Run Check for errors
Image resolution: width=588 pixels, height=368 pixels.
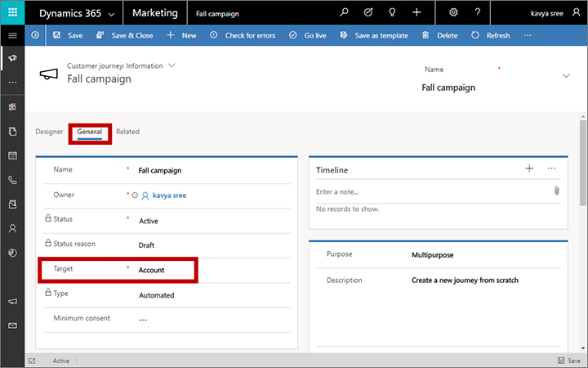point(243,35)
